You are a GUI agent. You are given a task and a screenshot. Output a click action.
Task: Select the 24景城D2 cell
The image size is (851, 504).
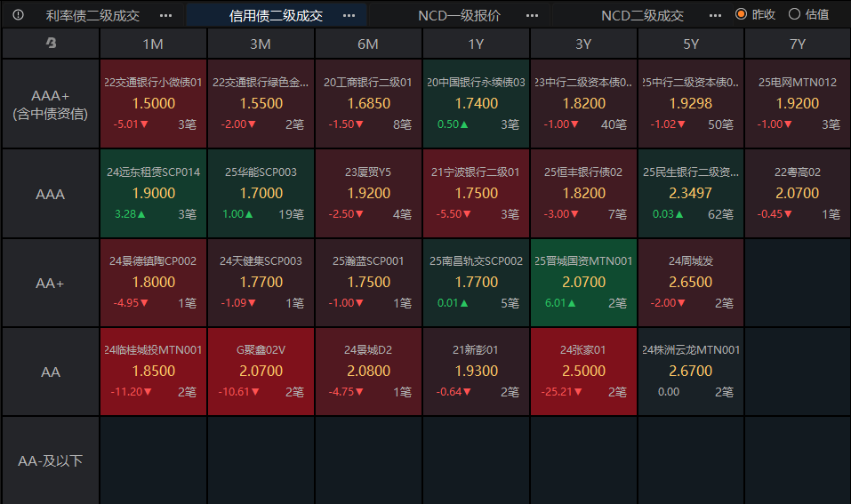(x=368, y=372)
